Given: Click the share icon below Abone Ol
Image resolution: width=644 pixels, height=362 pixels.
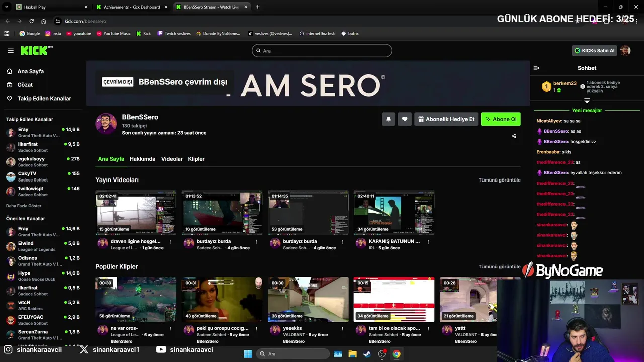Looking at the screenshot, I should pos(514,136).
